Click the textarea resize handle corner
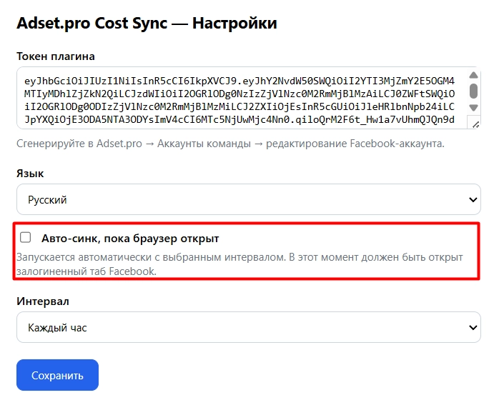The height and width of the screenshot is (420, 504). point(475,124)
